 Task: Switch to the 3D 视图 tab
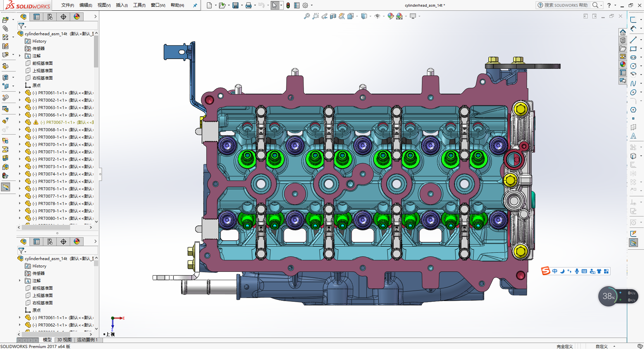(x=64, y=340)
